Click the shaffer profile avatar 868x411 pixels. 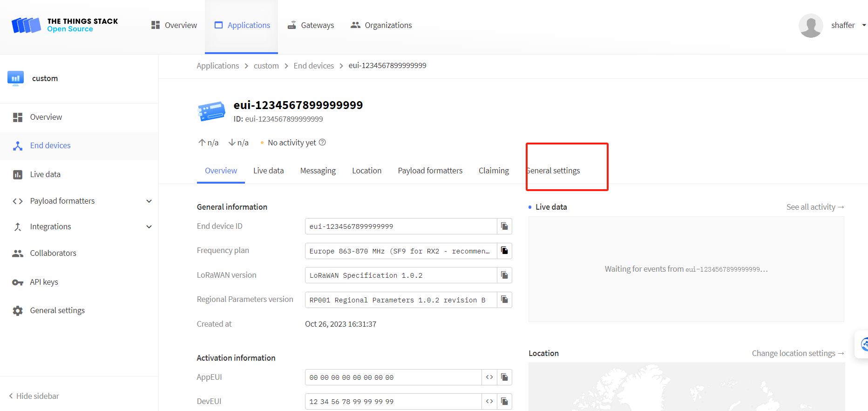tap(810, 25)
